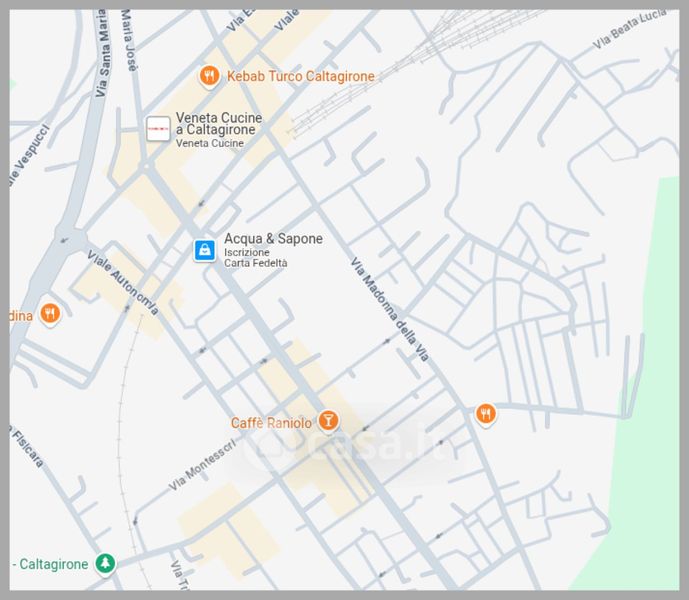Click the "Veneta Cucine a Caltagirone" place name
The width and height of the screenshot is (689, 600).
pyautogui.click(x=219, y=124)
